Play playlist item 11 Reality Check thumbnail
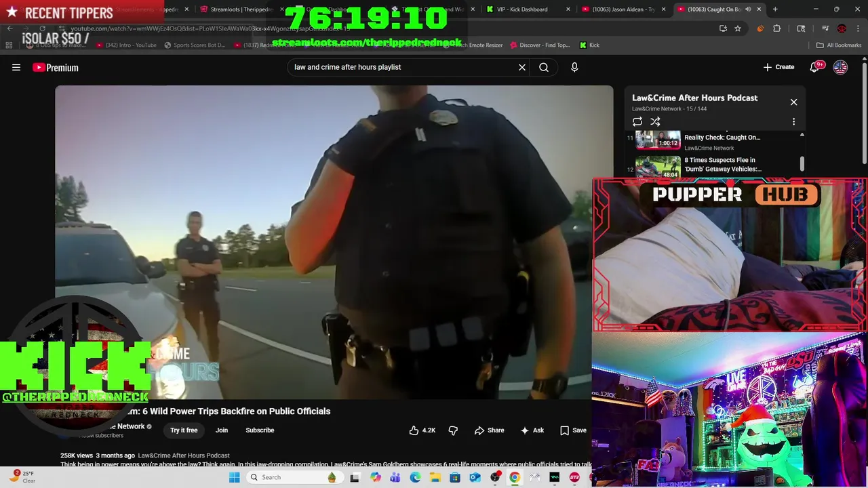Viewport: 868px width, 488px height. pos(658,140)
